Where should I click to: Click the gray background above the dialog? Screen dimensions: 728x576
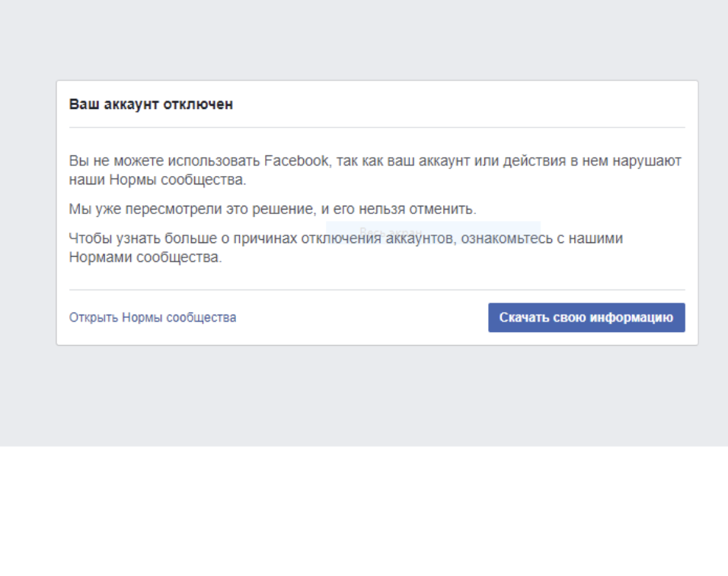[x=364, y=38]
